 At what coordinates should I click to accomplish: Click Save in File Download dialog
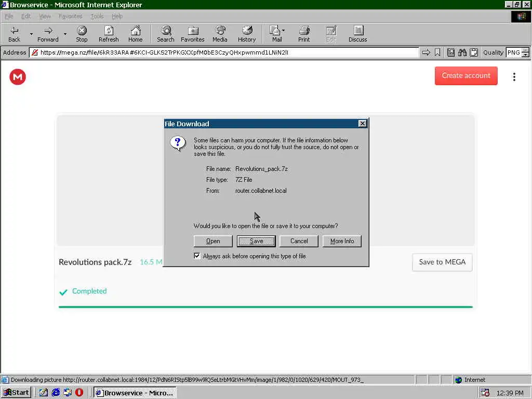256,241
